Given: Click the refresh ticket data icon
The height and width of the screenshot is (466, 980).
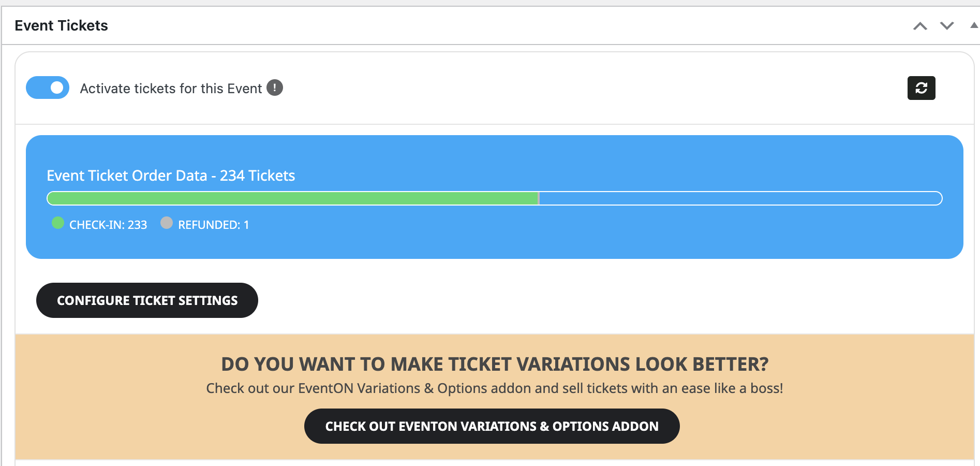Looking at the screenshot, I should point(921,88).
